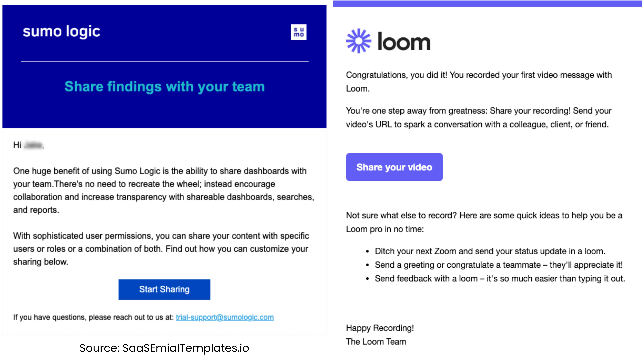
Task: Click the blurred recipient name after Hi
Action: [33, 145]
